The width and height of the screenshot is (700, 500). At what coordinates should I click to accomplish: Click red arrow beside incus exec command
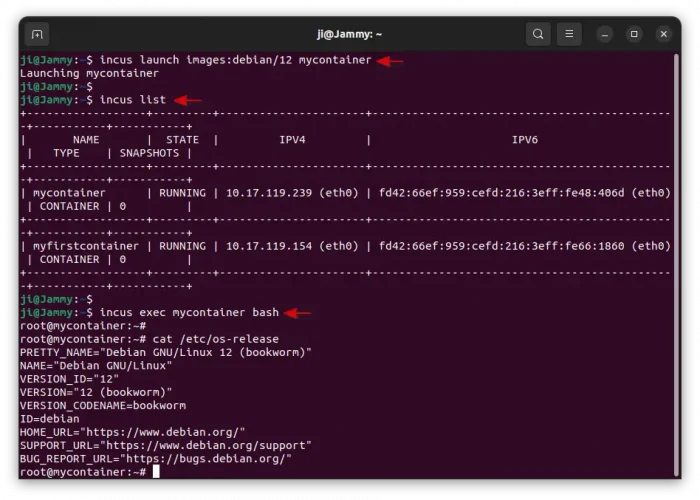tap(298, 313)
